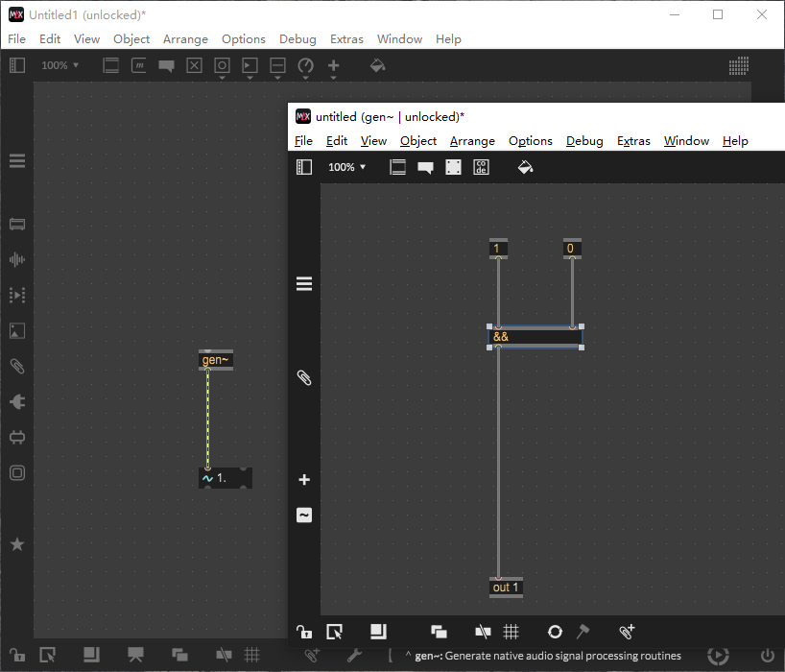Click the paperclip-plus icon in gen~ bottom toolbar
Viewport: 785px width, 672px height.
click(627, 632)
